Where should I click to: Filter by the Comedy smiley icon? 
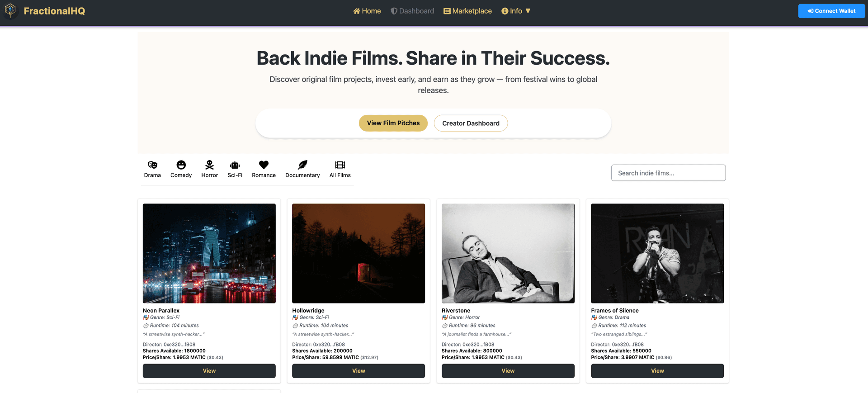[x=181, y=165]
